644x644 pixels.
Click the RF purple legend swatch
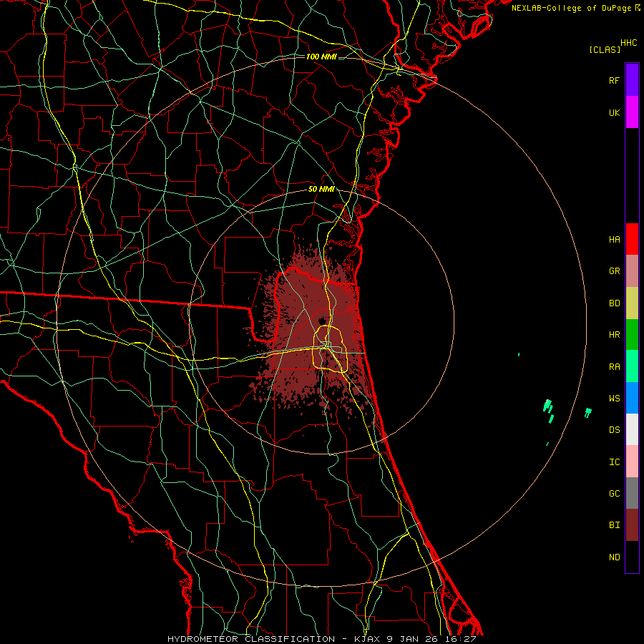click(x=632, y=80)
